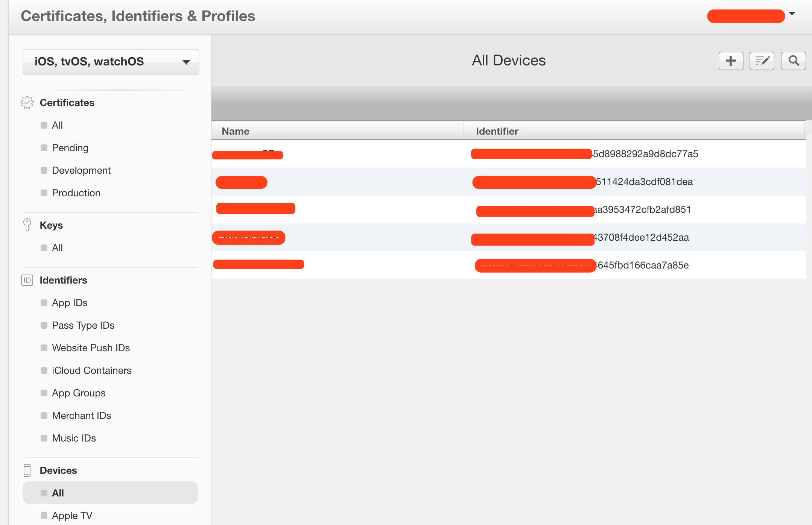
Task: Select Pending under Certificates
Action: (x=70, y=148)
